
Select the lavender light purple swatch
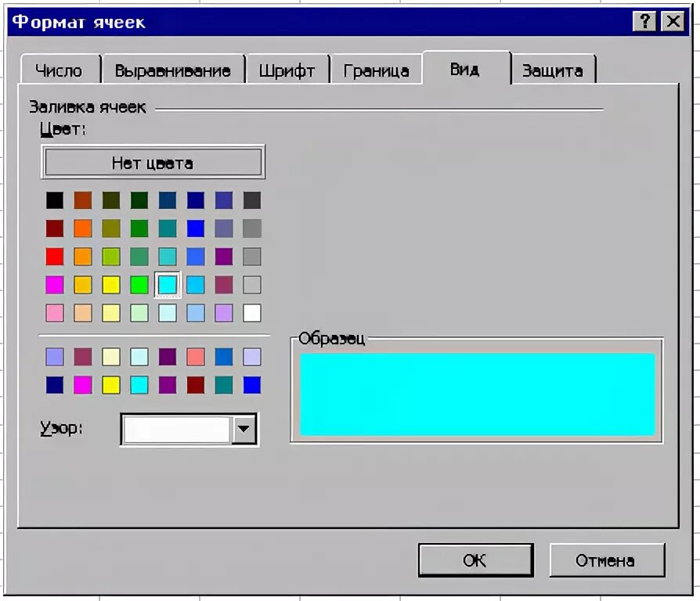[x=224, y=313]
